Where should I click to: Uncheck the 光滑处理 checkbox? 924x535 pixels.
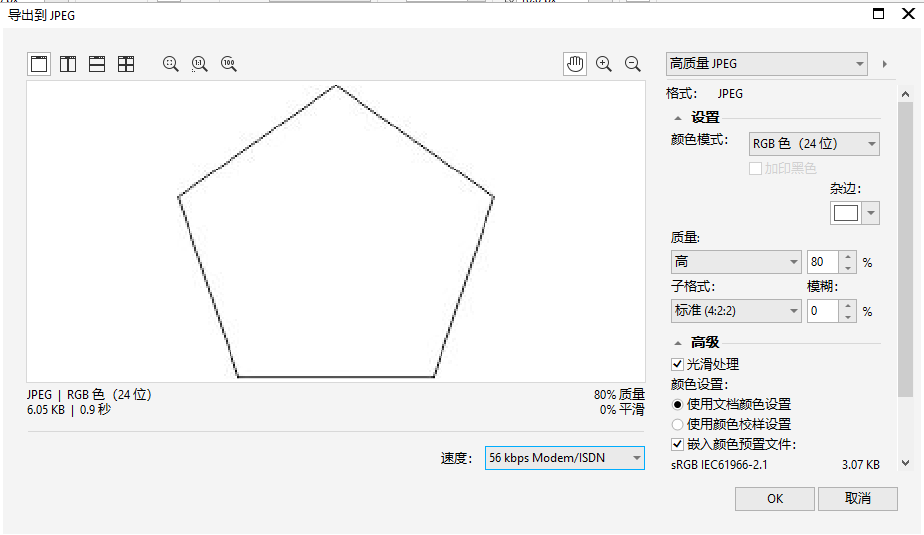[678, 365]
